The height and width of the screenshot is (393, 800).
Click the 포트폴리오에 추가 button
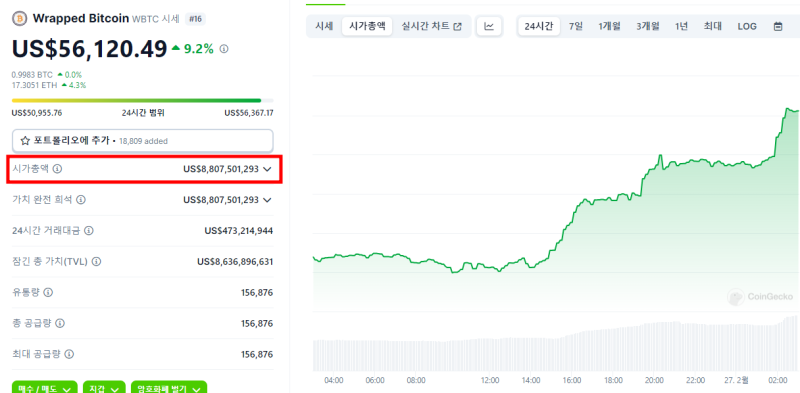point(143,141)
